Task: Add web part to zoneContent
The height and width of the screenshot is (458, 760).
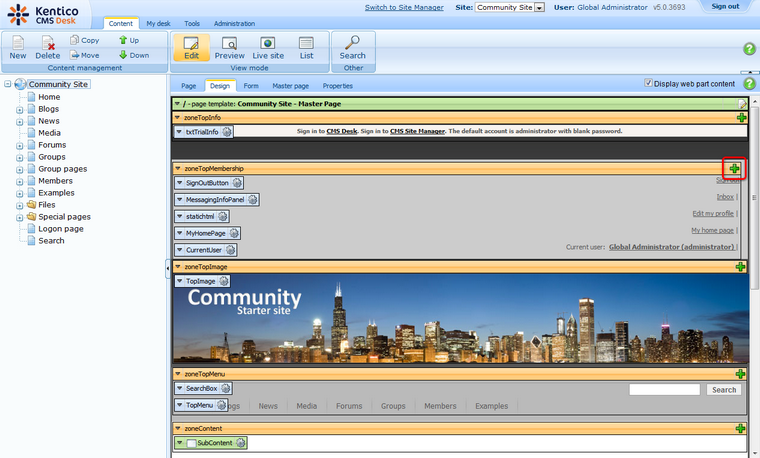Action: [x=740, y=428]
